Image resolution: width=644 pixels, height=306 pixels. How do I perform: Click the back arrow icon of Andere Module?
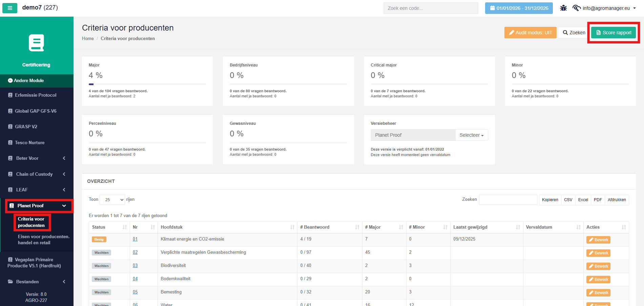[x=10, y=81]
